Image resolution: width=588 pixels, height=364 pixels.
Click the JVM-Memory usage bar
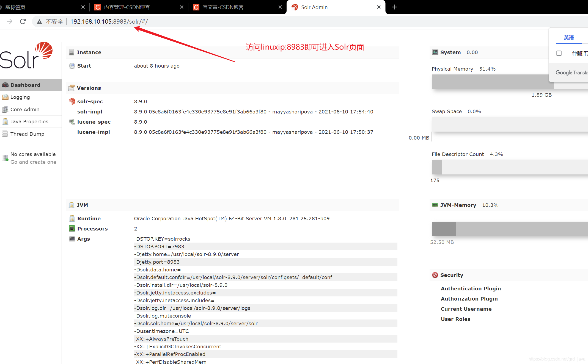point(509,229)
